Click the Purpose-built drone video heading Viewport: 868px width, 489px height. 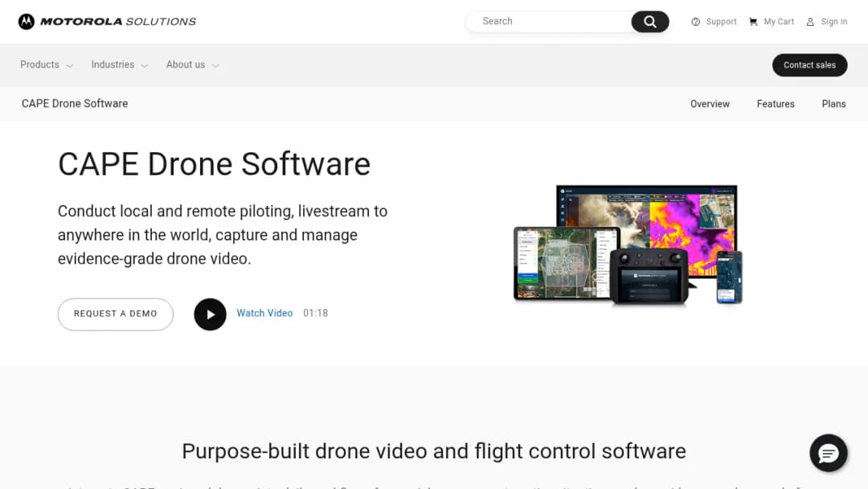(434, 451)
